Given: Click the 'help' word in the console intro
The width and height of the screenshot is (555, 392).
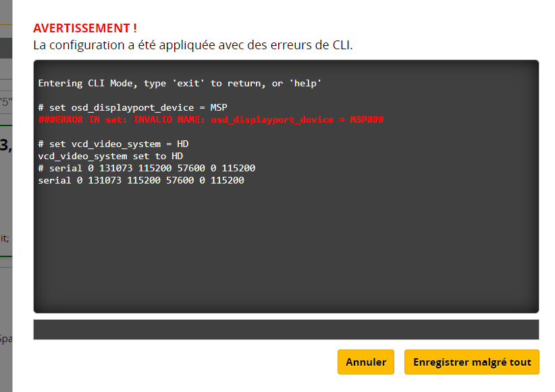Looking at the screenshot, I should [x=305, y=83].
